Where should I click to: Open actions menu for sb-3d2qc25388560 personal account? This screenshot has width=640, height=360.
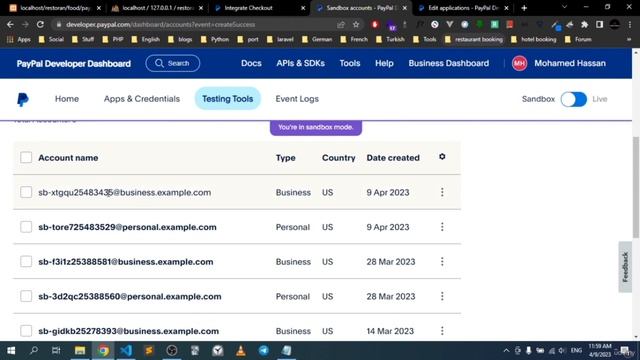[x=442, y=296]
